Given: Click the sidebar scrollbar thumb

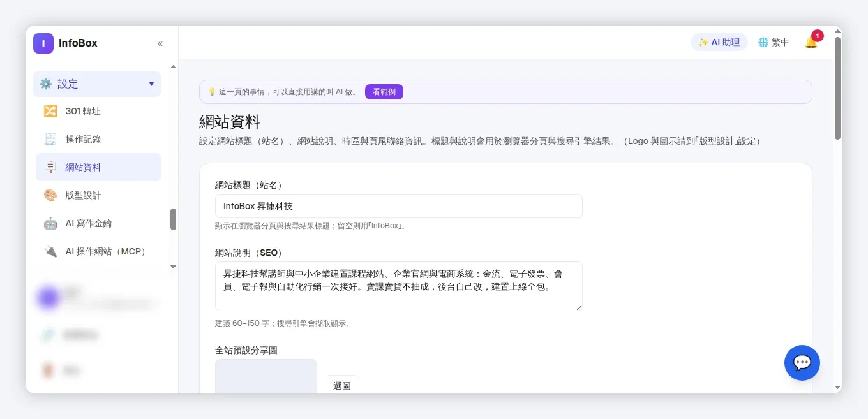Looking at the screenshot, I should coord(173,219).
